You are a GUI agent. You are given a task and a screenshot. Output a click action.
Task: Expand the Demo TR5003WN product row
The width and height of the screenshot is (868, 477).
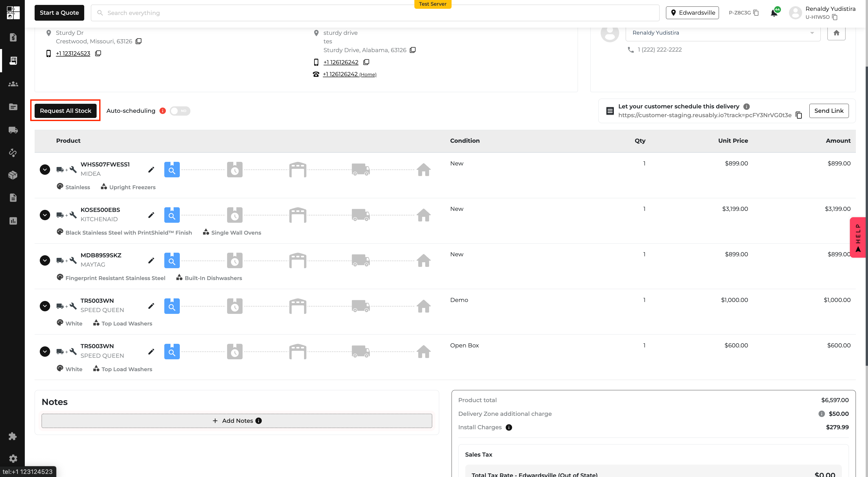pos(45,306)
